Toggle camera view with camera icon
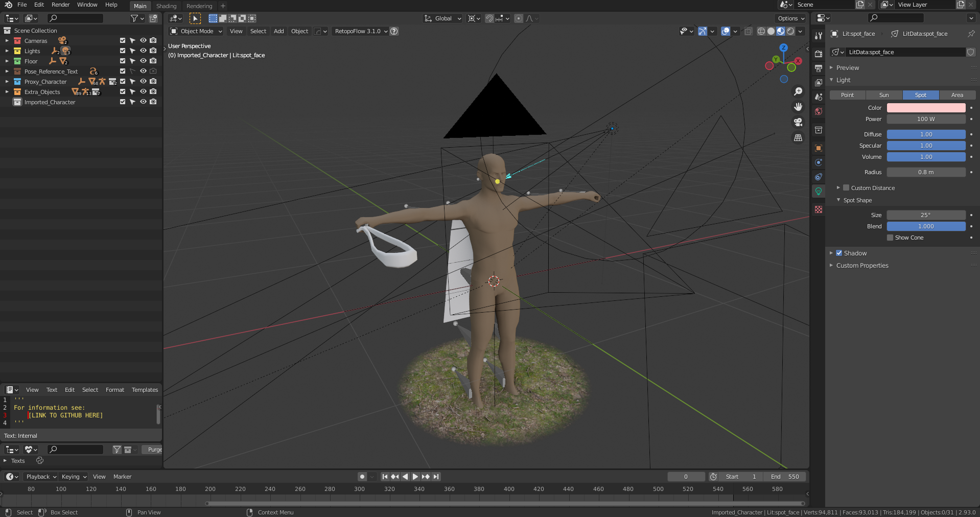 (798, 122)
